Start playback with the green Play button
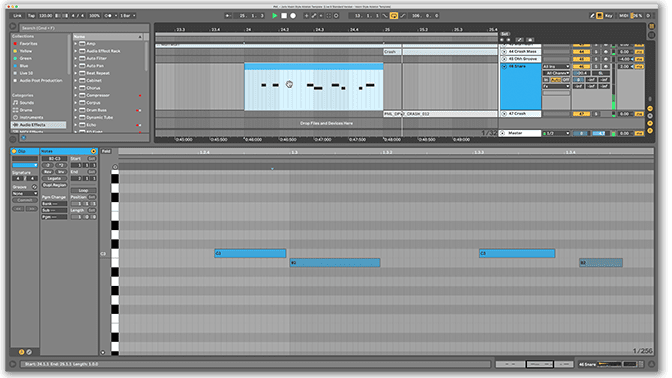 (275, 15)
